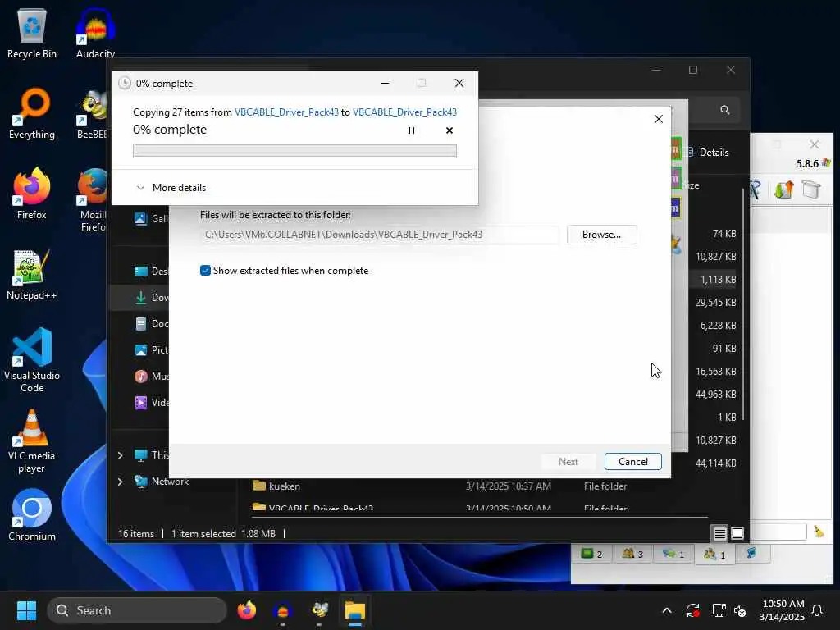Click the 44,114 KB size cell
Image resolution: width=840 pixels, height=630 pixels.
715,463
